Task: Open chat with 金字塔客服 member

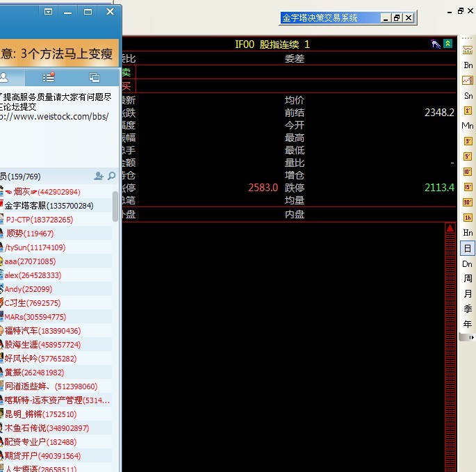Action: (x=49, y=206)
